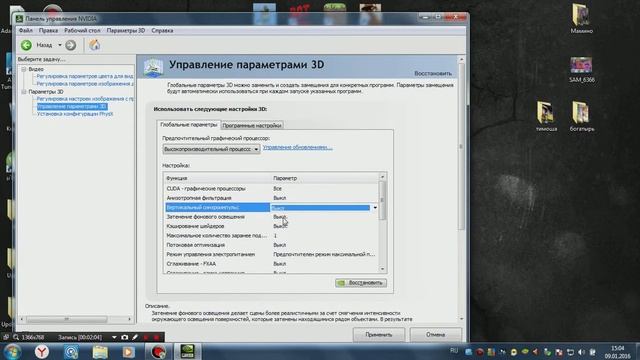Click the Отмена button
This screenshot has height=360, width=640.
pos(436,335)
